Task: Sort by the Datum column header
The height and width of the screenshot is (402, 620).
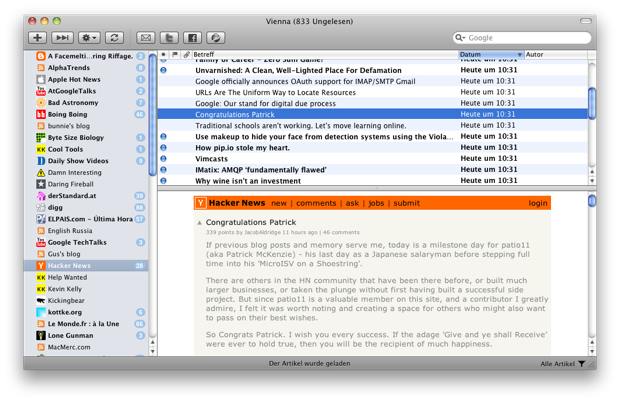Action: 491,55
